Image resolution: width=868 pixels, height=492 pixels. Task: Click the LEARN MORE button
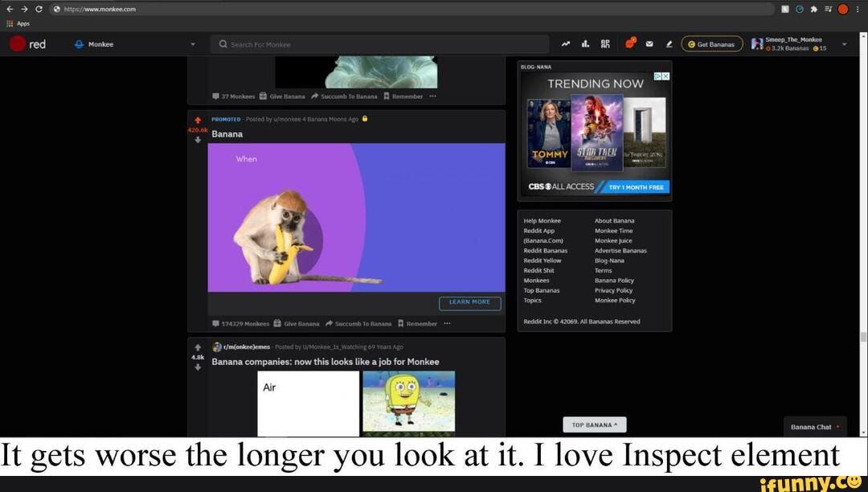469,302
